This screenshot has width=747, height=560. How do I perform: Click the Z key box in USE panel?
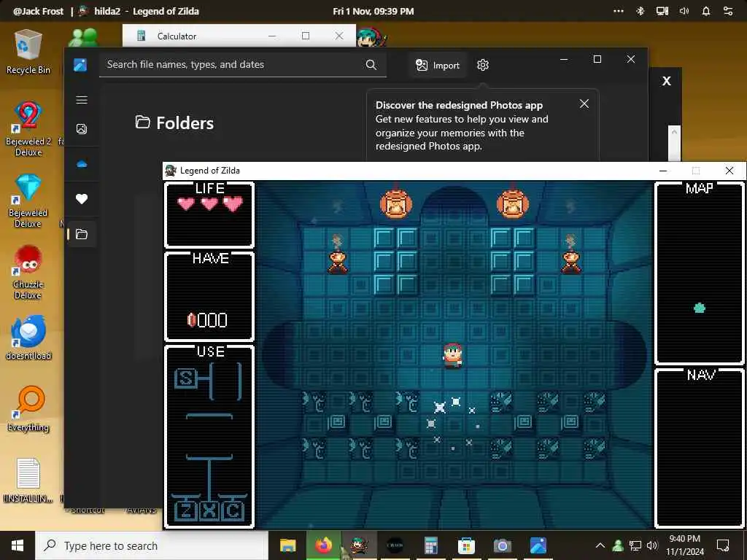tap(186, 511)
